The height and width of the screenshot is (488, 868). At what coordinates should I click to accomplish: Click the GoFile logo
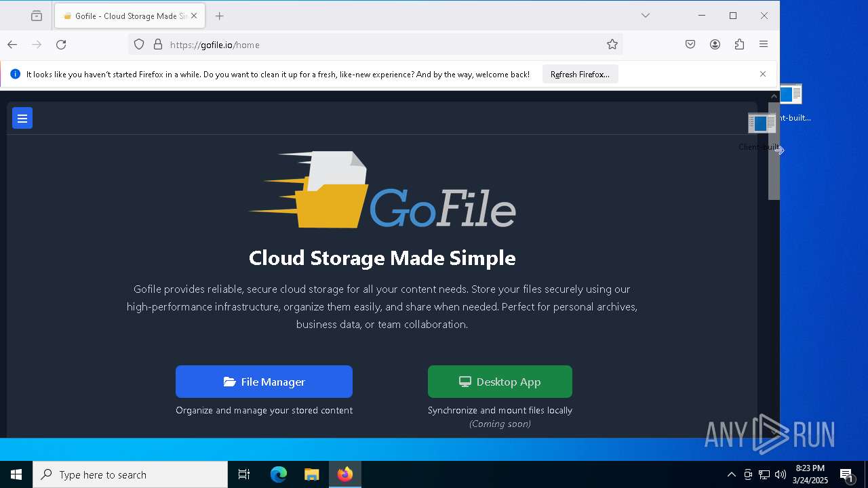coord(382,190)
